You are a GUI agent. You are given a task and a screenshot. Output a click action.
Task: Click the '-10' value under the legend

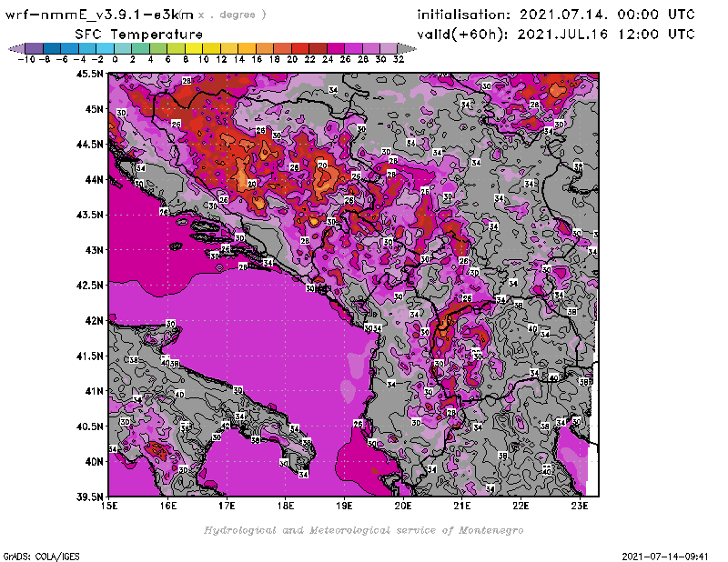pyautogui.click(x=26, y=59)
